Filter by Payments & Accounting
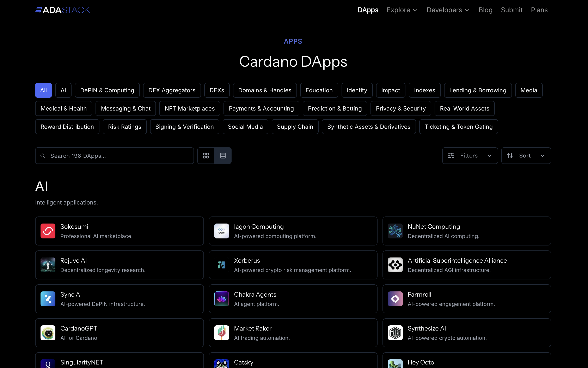This screenshot has height=368, width=588. tap(261, 108)
